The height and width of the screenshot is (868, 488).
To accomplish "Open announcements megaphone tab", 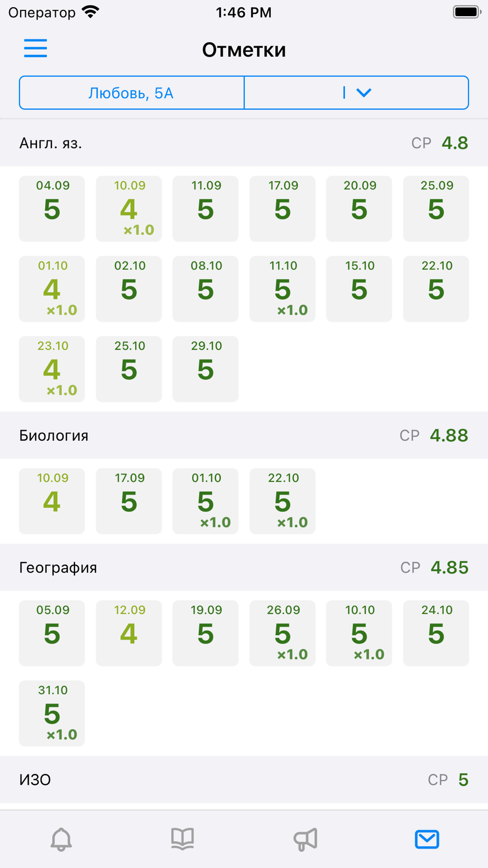I will click(305, 839).
